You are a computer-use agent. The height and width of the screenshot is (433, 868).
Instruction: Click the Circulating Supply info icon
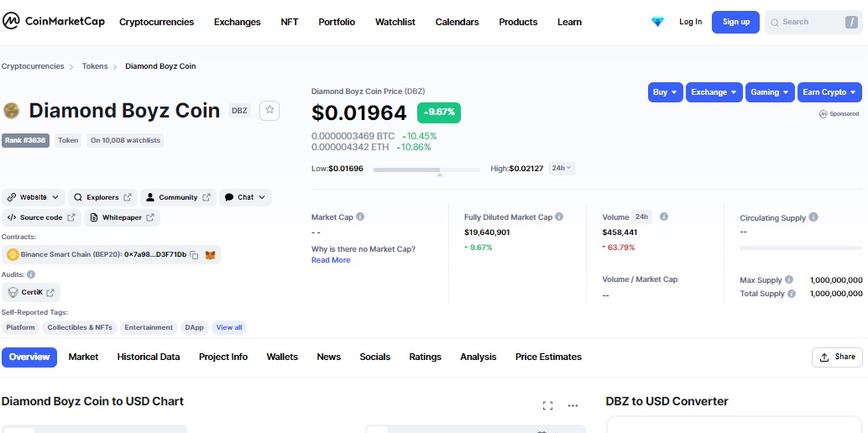813,217
